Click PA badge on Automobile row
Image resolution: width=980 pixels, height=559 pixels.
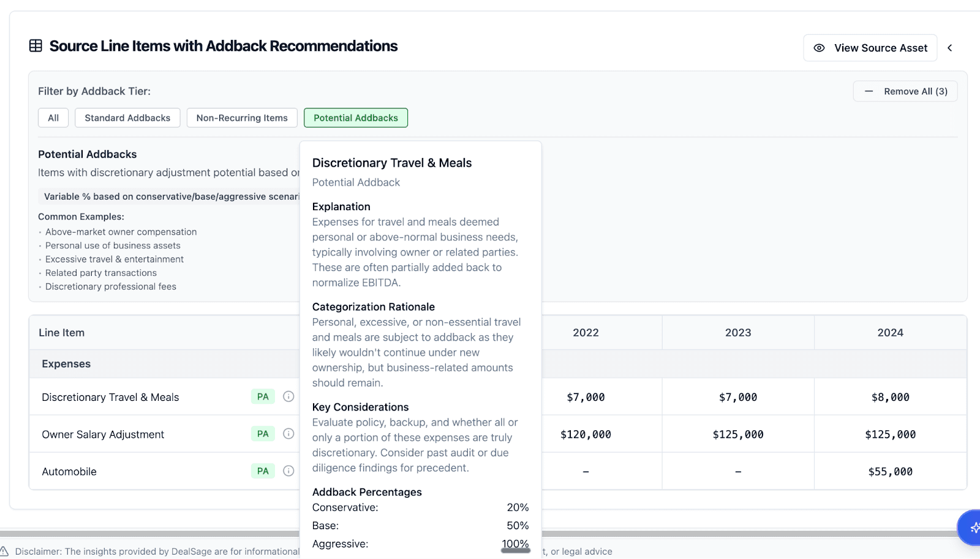pos(263,471)
